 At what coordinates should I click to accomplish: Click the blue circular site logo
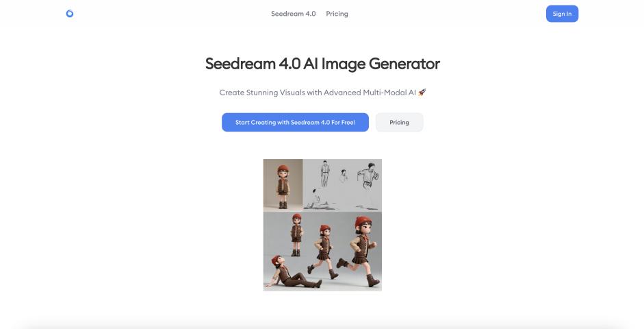click(x=70, y=14)
